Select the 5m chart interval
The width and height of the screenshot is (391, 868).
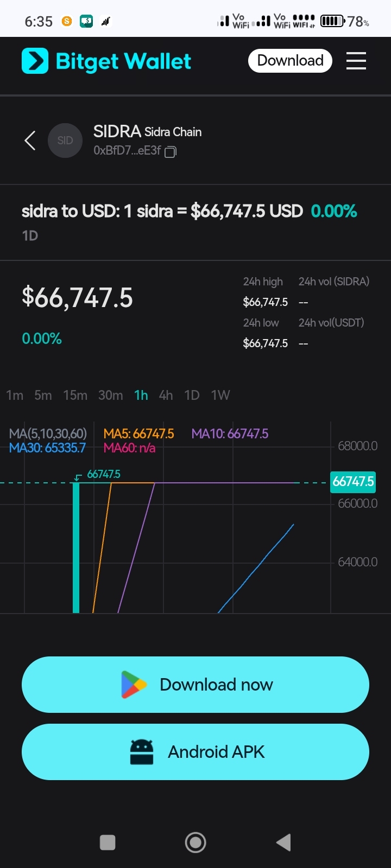pos(43,395)
